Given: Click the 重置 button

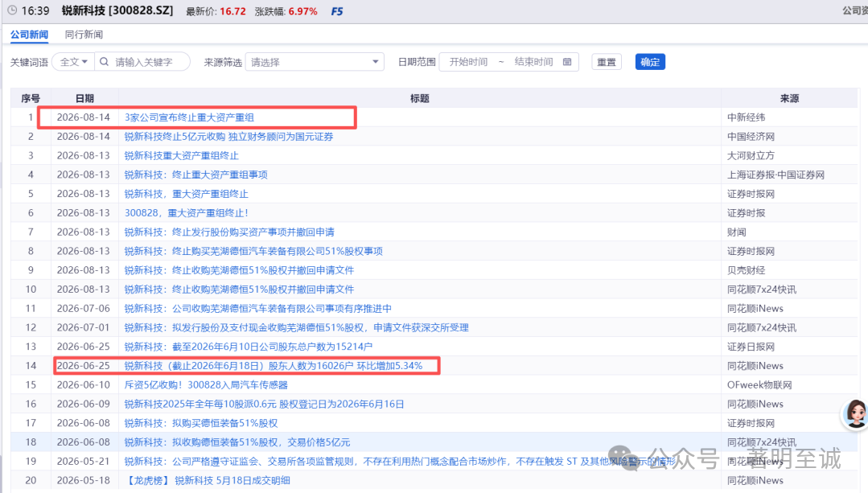Looking at the screenshot, I should point(607,62).
